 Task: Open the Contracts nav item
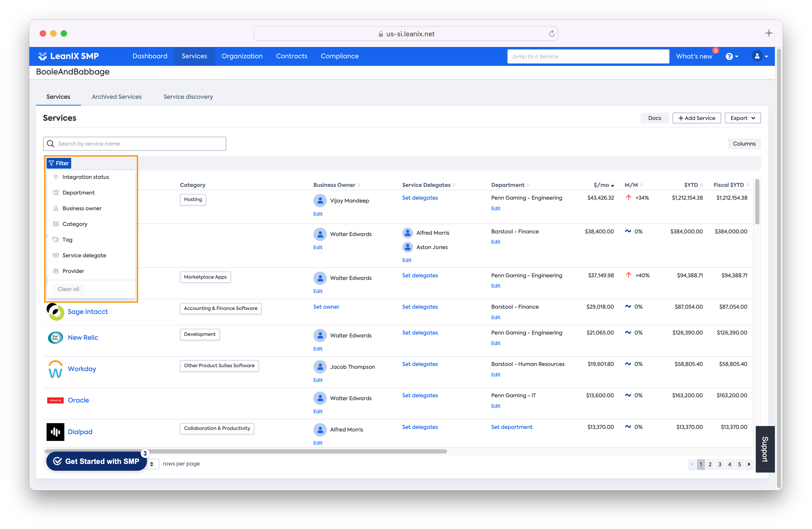coord(292,56)
